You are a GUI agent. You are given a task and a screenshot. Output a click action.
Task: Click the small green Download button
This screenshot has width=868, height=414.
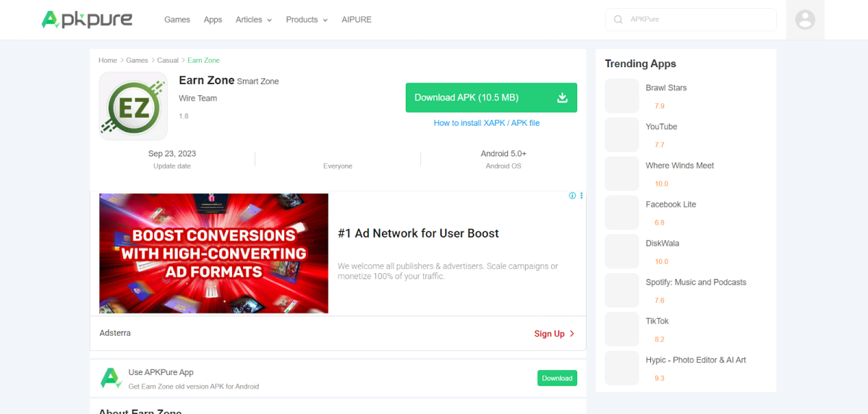557,378
